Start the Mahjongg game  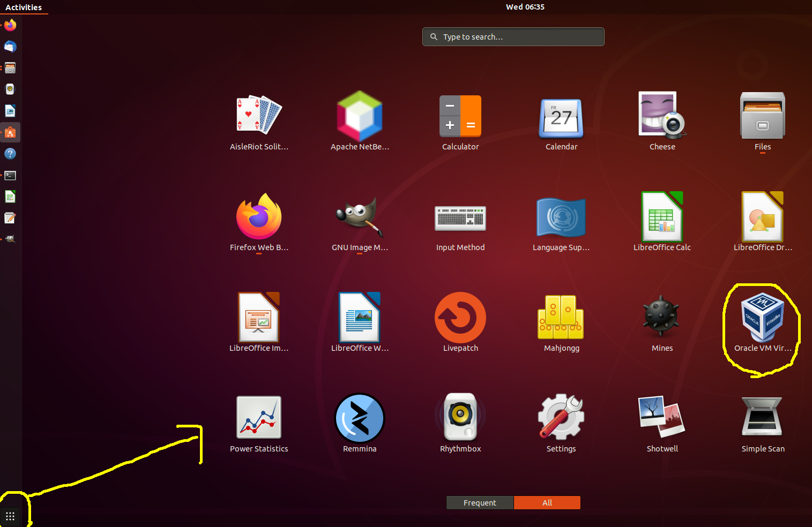(561, 323)
